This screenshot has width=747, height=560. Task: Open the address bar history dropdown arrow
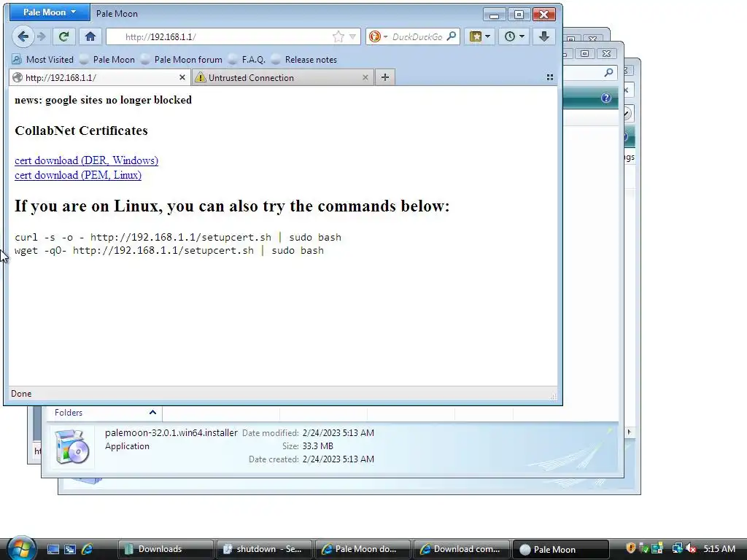pos(352,36)
